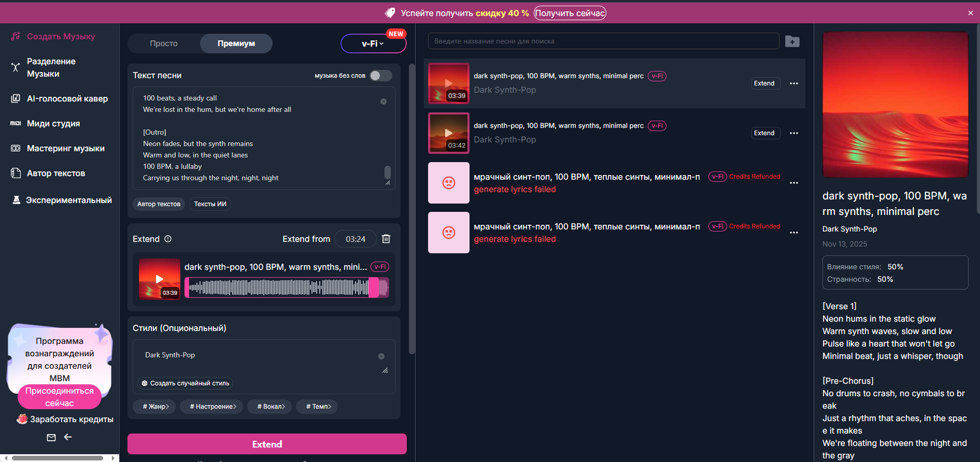Screen dimensions: 980x462
Task: Switch to the Просто mode
Action: pos(164,44)
